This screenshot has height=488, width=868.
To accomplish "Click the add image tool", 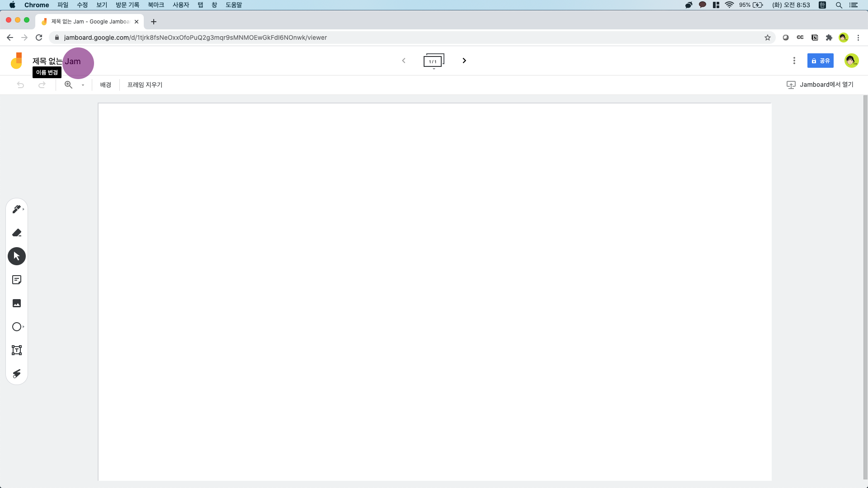I will [x=17, y=303].
